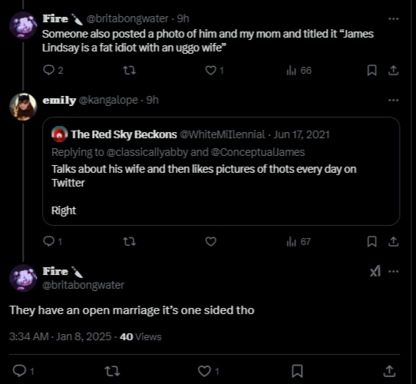Open emily's profile avatar
416x384 pixels.
(x=23, y=106)
